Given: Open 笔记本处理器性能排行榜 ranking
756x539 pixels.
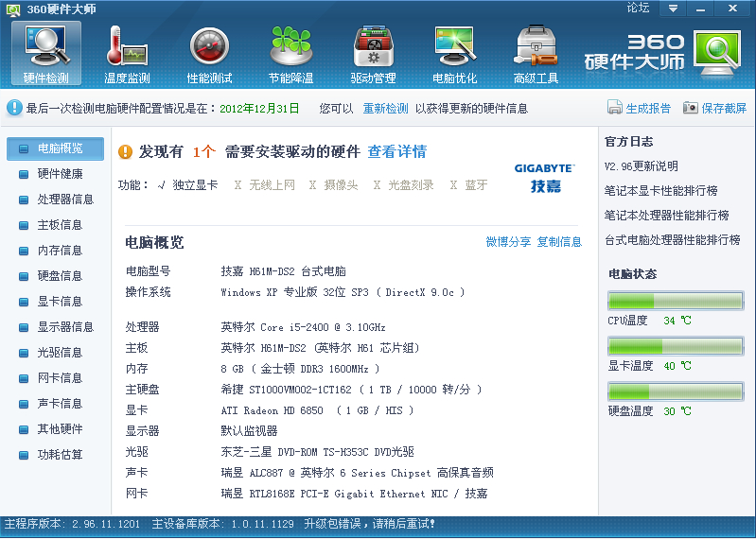Looking at the screenshot, I should [666, 216].
